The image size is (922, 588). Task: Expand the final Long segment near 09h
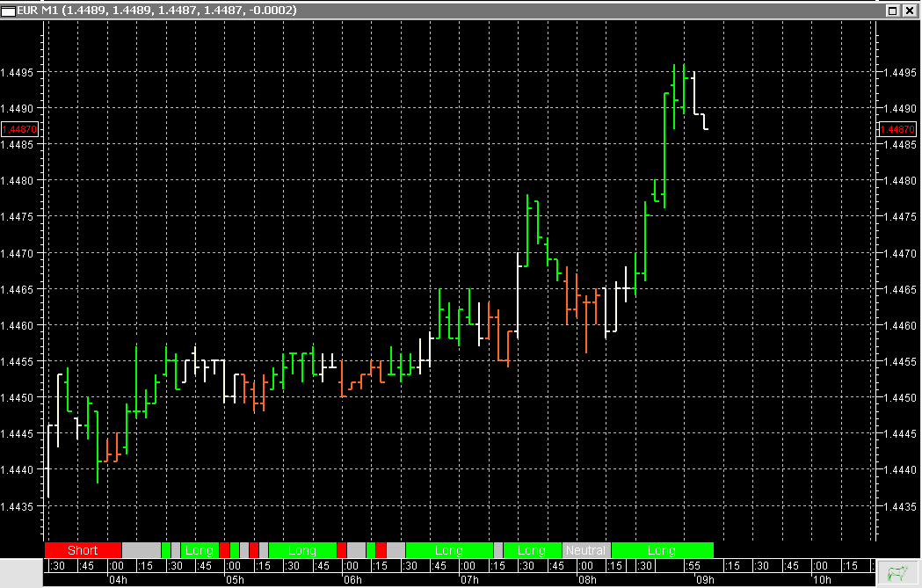pyautogui.click(x=664, y=550)
